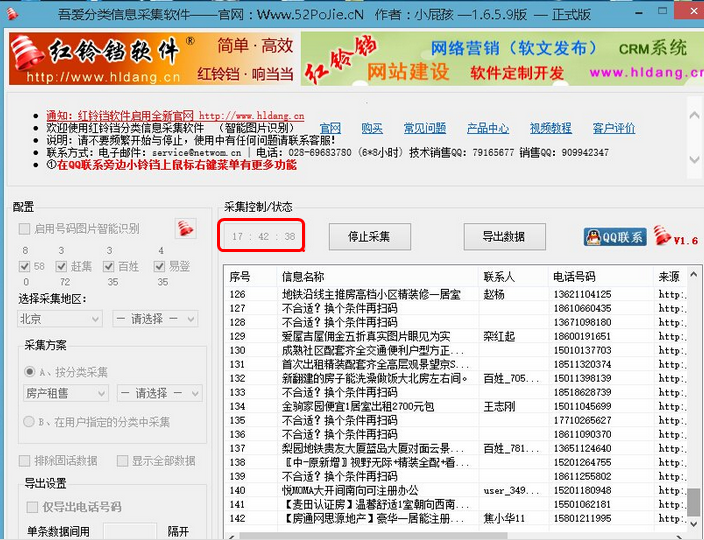Toggle the 赶集 source checkbox
This screenshot has height=540, width=704.
(x=61, y=266)
